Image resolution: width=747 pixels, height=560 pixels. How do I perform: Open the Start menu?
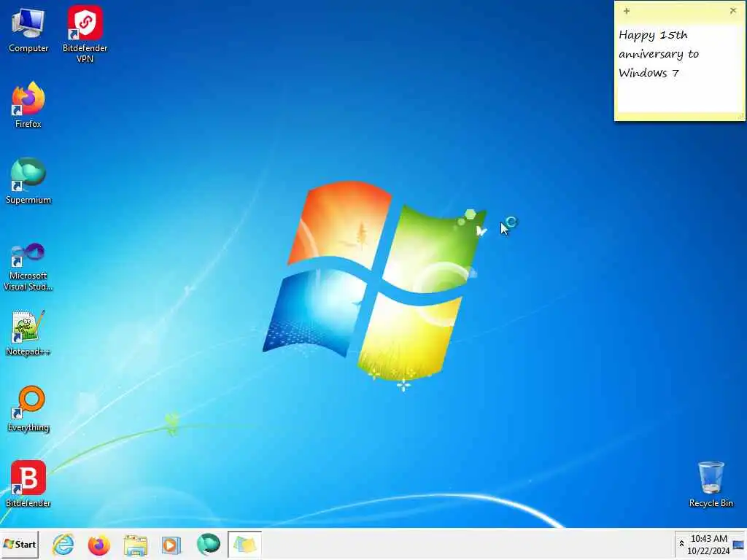click(x=20, y=544)
